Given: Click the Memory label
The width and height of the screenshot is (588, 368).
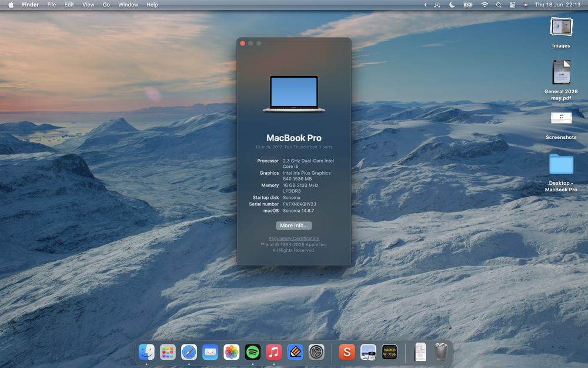Looking at the screenshot, I should (x=270, y=185).
